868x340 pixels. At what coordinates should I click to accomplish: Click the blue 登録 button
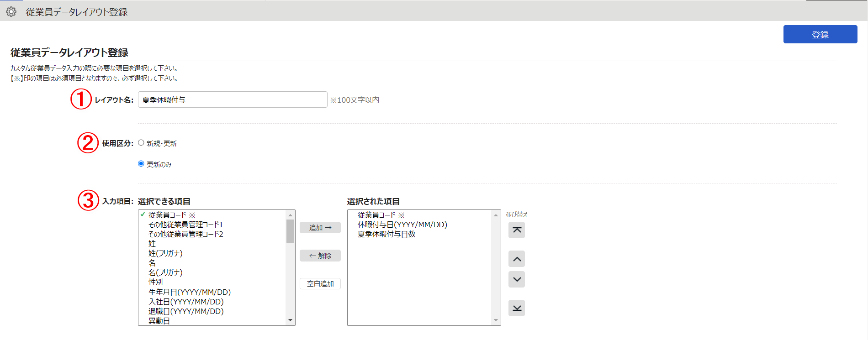820,34
